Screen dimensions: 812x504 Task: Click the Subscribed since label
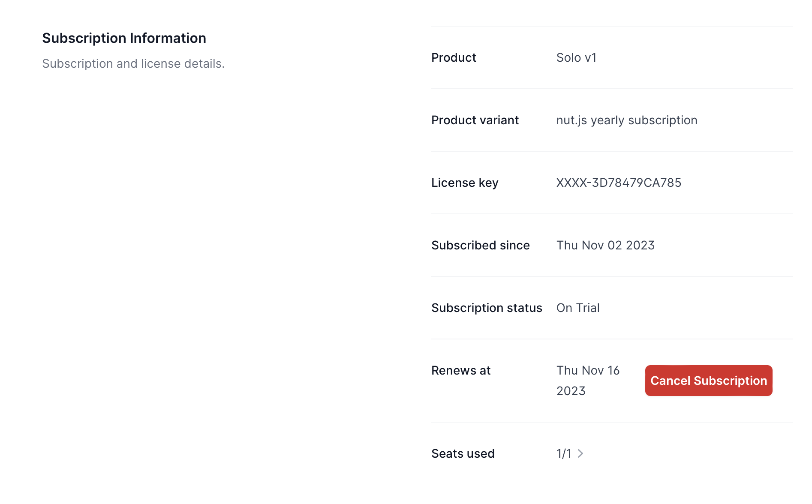[481, 245]
